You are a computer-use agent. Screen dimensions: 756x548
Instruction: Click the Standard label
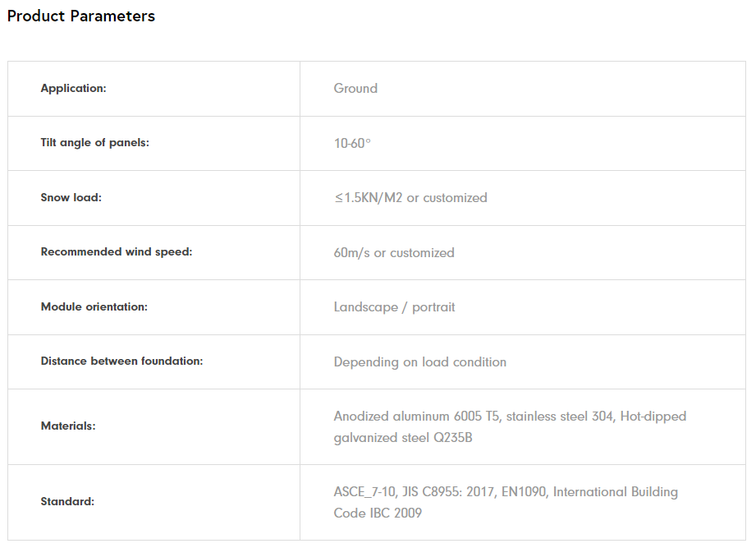pos(67,501)
